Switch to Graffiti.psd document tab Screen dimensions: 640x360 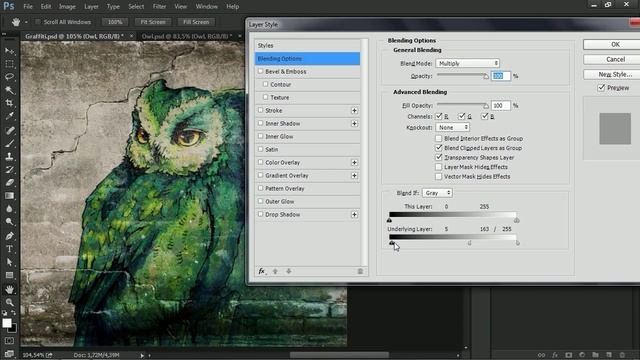click(x=74, y=36)
